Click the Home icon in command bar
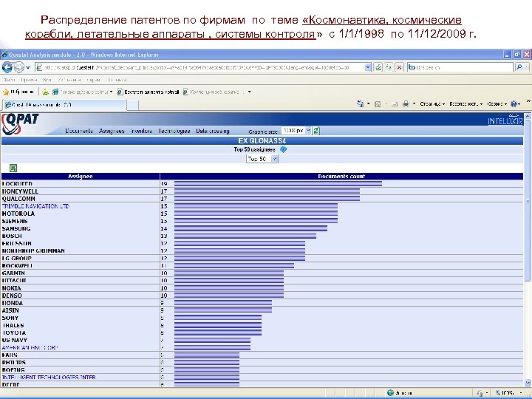This screenshot has width=532, height=399. 360,104
